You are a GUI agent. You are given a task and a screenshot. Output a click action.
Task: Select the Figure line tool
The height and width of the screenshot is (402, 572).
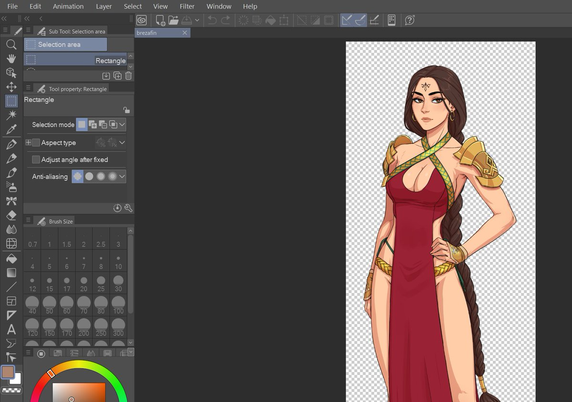[11, 287]
